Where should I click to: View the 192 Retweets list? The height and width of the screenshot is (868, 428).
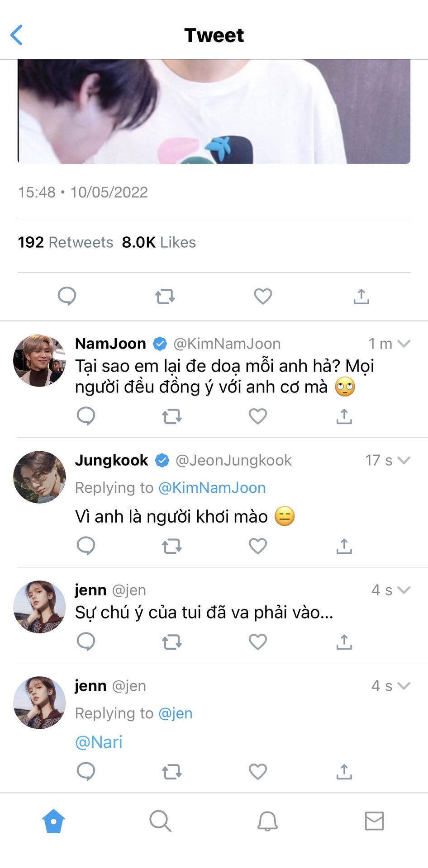tap(66, 242)
